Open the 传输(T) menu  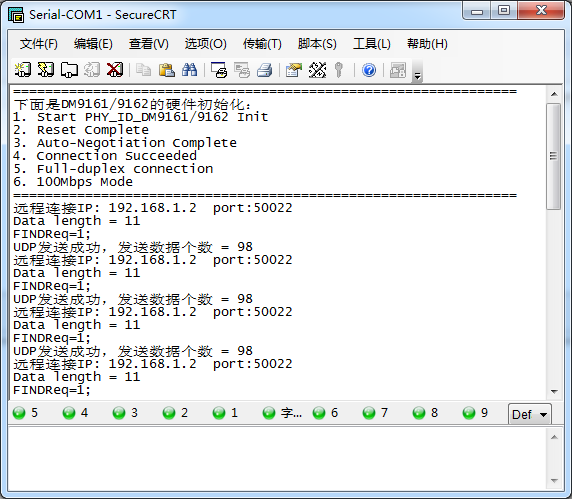tap(262, 44)
